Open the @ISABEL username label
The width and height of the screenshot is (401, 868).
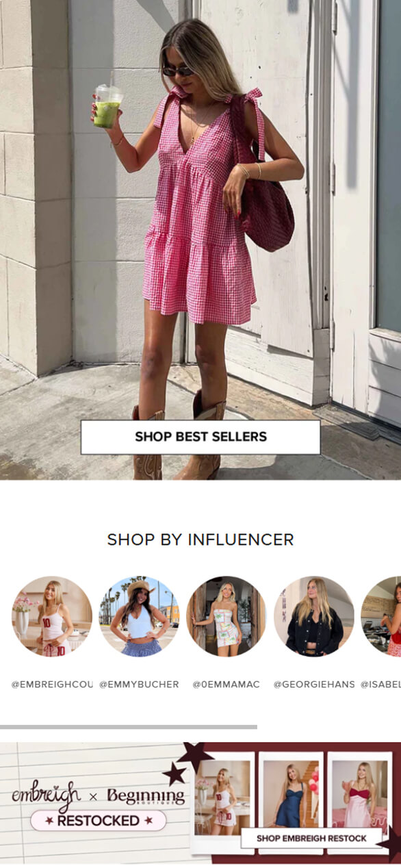coord(380,684)
